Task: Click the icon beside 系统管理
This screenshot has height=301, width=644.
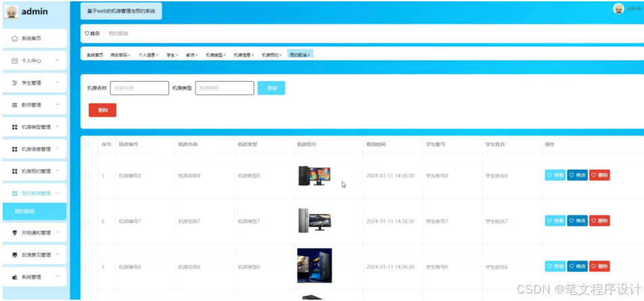Action: pos(15,277)
